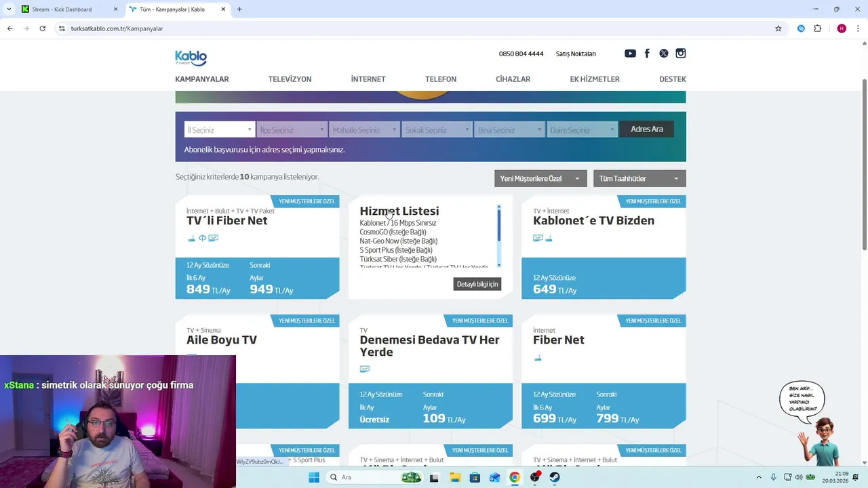Open Denemesi Bedava TV Her Yerde campaign

click(429, 346)
